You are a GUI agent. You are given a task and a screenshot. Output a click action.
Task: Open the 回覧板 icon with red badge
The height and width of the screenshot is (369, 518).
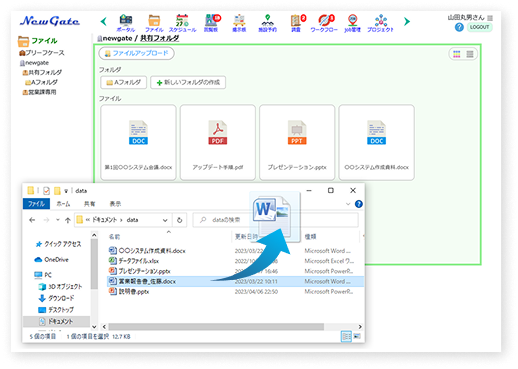pyautogui.click(x=212, y=23)
